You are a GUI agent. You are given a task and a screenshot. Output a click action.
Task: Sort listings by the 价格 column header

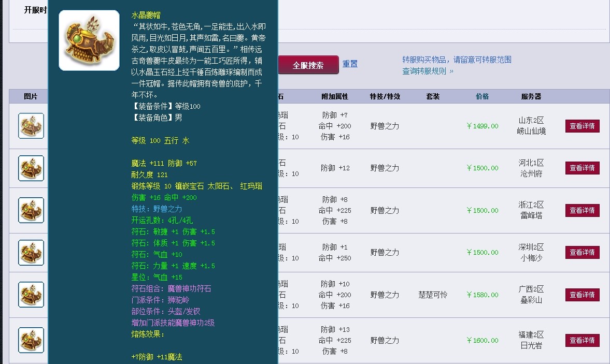[482, 96]
